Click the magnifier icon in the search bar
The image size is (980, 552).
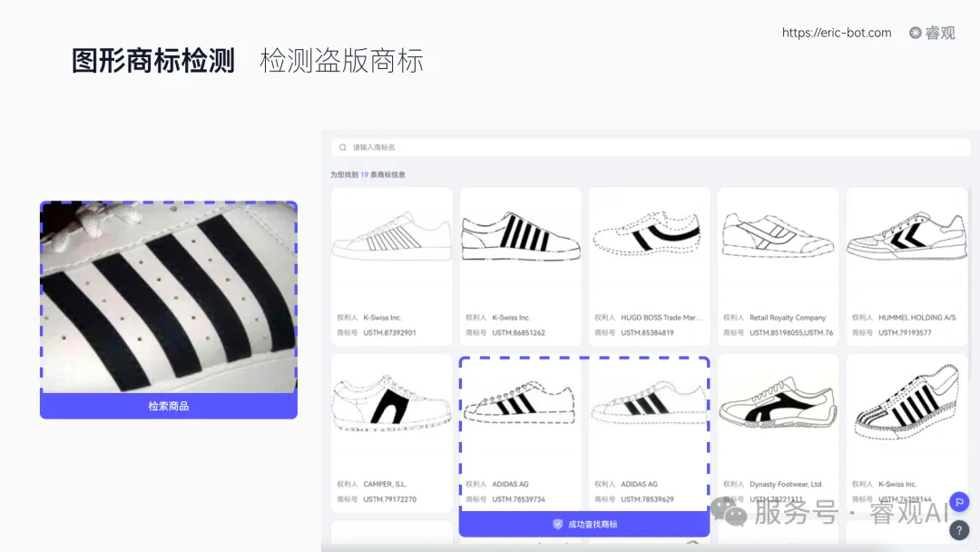[x=343, y=146]
